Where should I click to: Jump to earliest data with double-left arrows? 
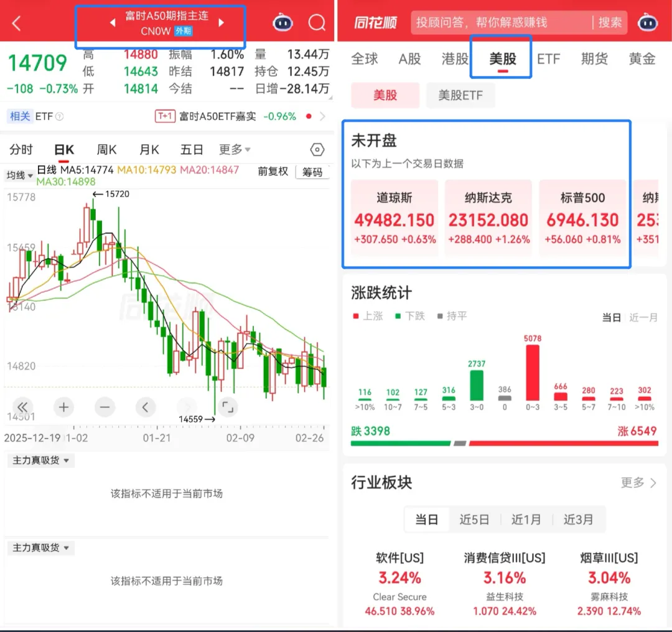22,407
